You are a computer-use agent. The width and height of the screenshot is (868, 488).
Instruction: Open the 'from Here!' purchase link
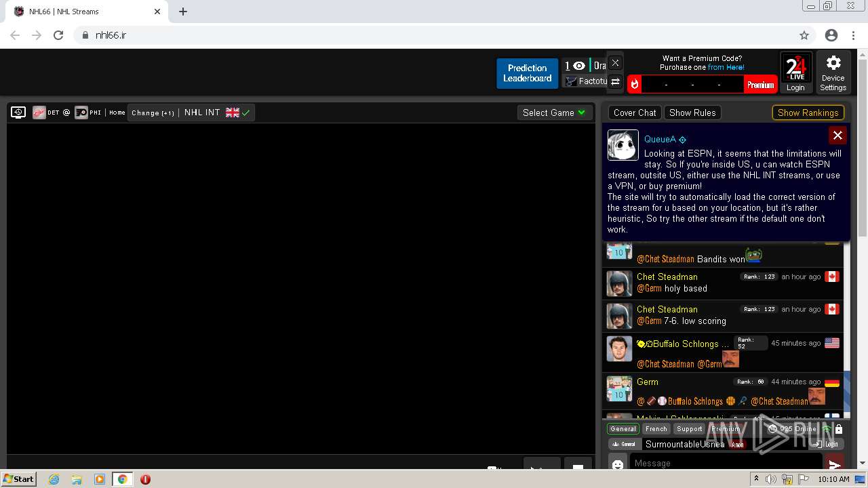[x=726, y=67]
